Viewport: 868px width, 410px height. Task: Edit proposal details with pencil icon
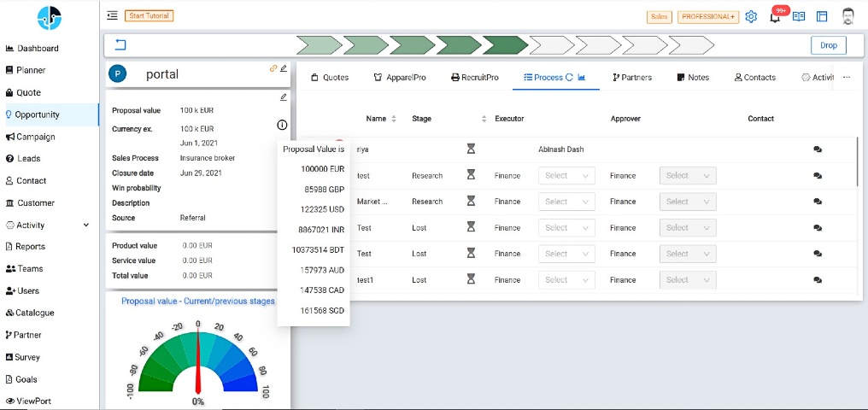[284, 97]
